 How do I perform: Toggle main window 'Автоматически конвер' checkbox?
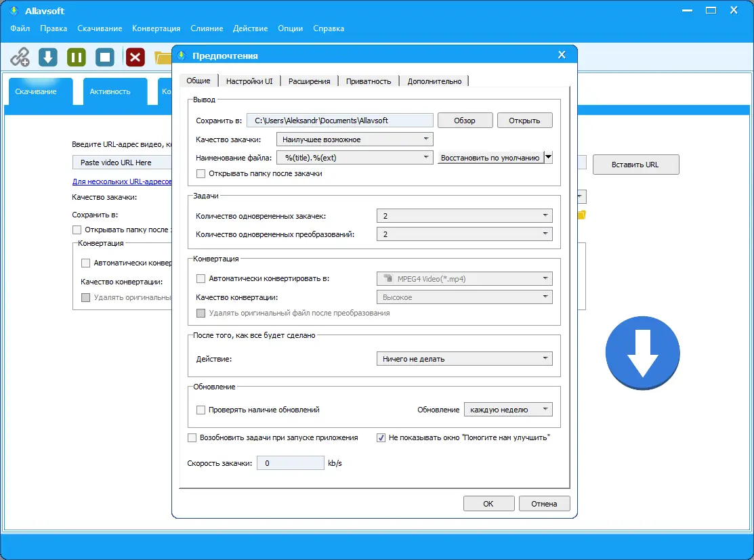pyautogui.click(x=85, y=263)
